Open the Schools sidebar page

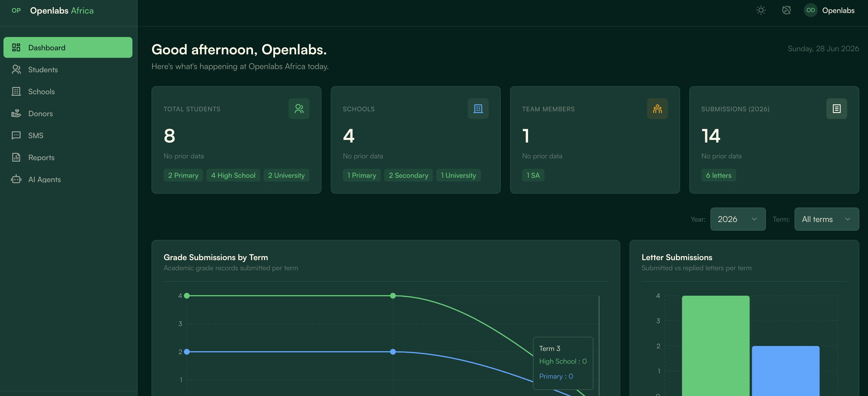pyautogui.click(x=68, y=92)
